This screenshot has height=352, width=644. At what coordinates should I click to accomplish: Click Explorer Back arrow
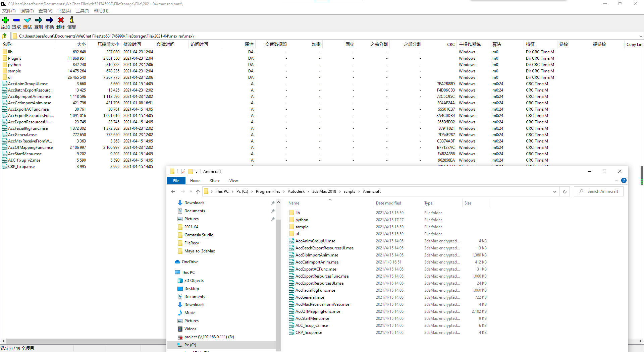(173, 191)
